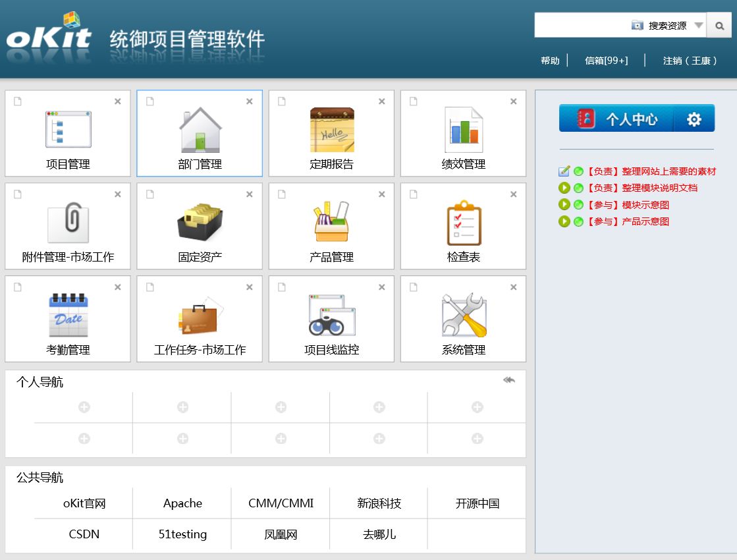The width and height of the screenshot is (737, 560).
Task: Remove the 定期报告 tile
Action: (x=381, y=101)
